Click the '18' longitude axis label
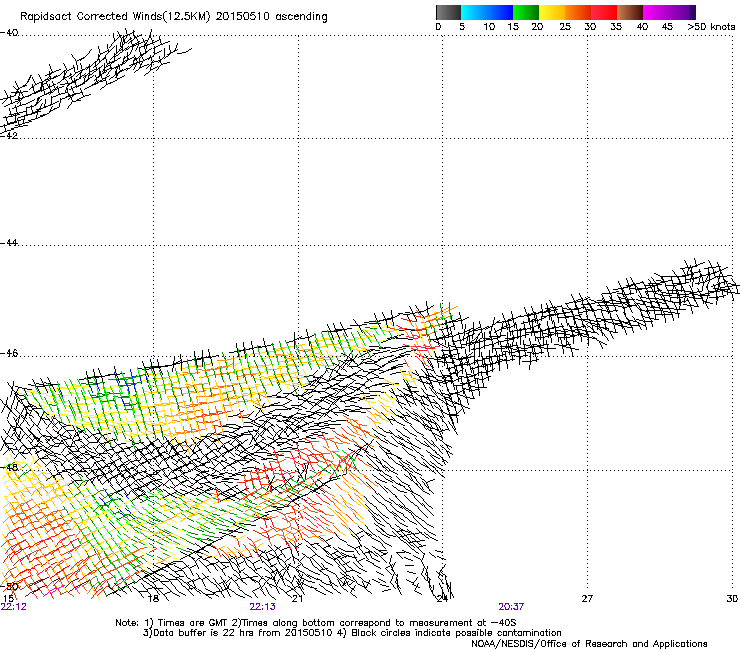Image resolution: width=740 pixels, height=650 pixels. click(x=153, y=599)
